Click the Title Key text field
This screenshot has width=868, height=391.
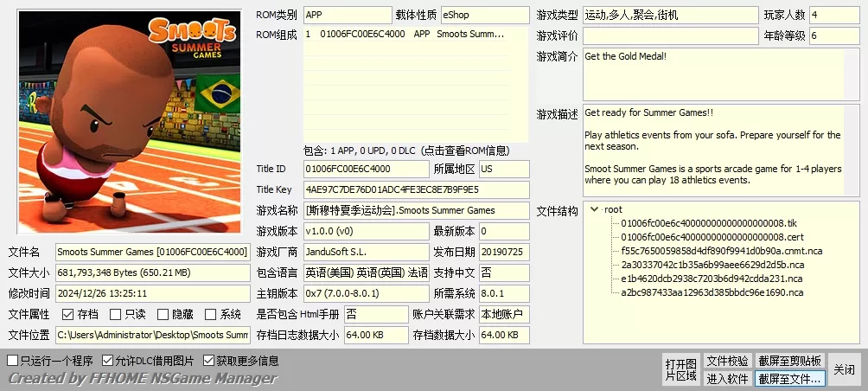[415, 189]
